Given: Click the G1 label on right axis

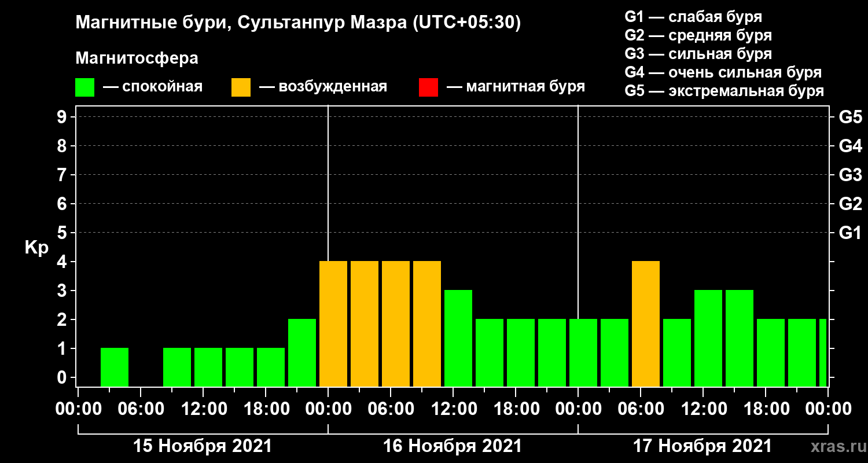Looking at the screenshot, I should coord(850,233).
